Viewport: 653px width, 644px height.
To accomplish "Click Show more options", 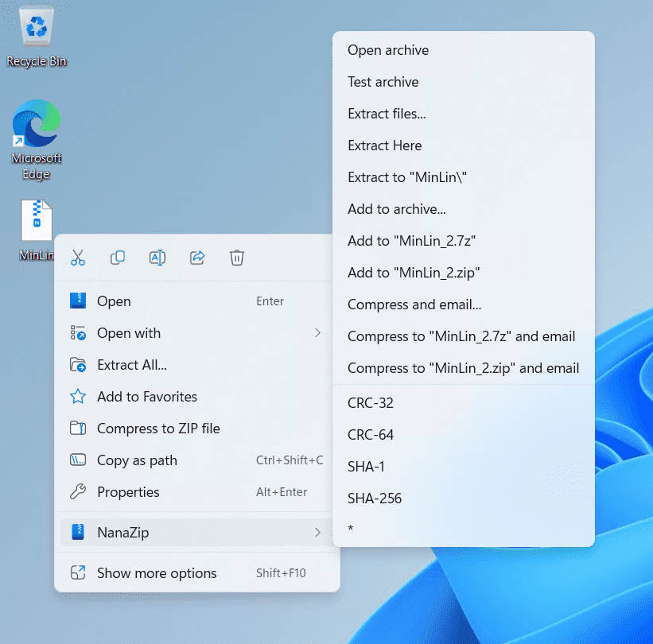I will 157,573.
